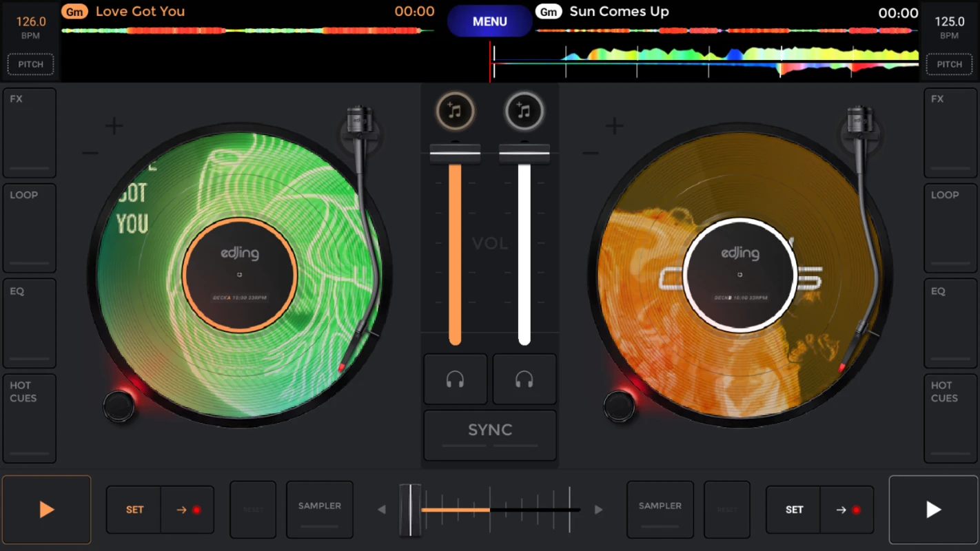The width and height of the screenshot is (980, 551).
Task: Open track library for right deck
Action: click(524, 111)
